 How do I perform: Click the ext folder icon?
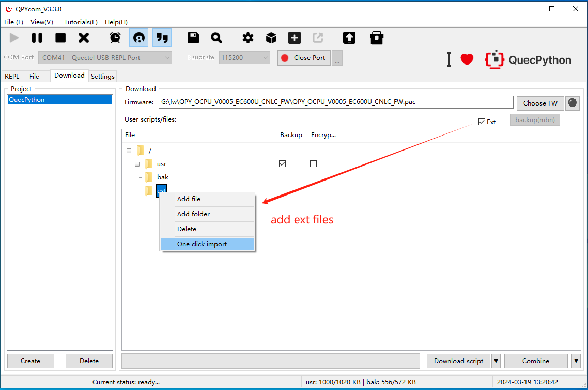[149, 191]
